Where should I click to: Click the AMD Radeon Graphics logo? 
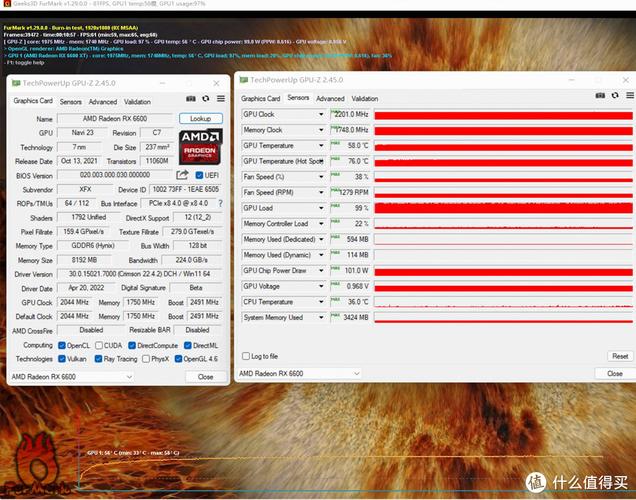(x=200, y=146)
